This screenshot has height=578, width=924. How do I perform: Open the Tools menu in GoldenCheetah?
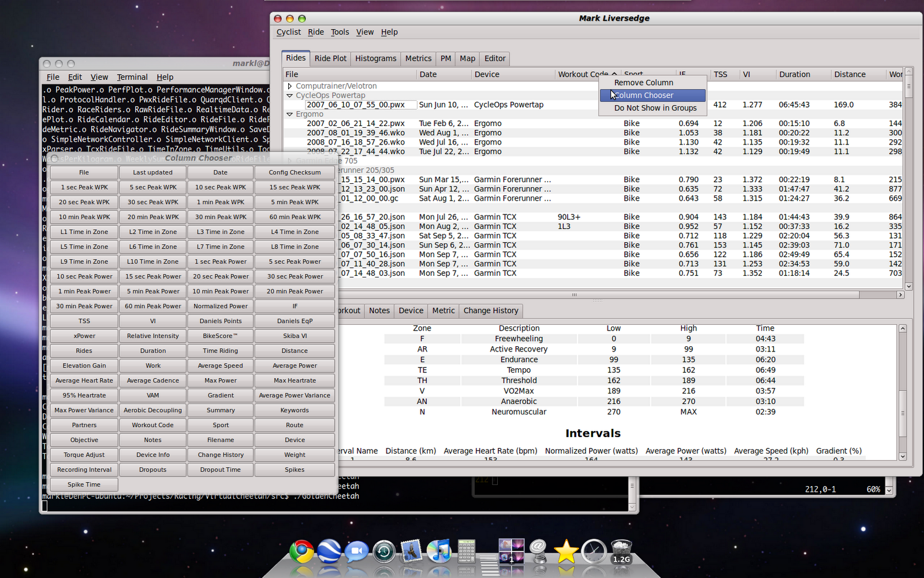point(340,32)
